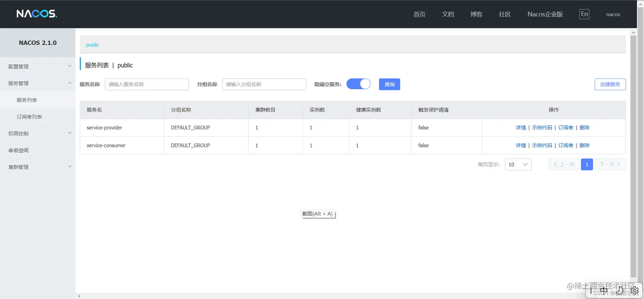Select 服务列表 in sidebar

(37, 100)
